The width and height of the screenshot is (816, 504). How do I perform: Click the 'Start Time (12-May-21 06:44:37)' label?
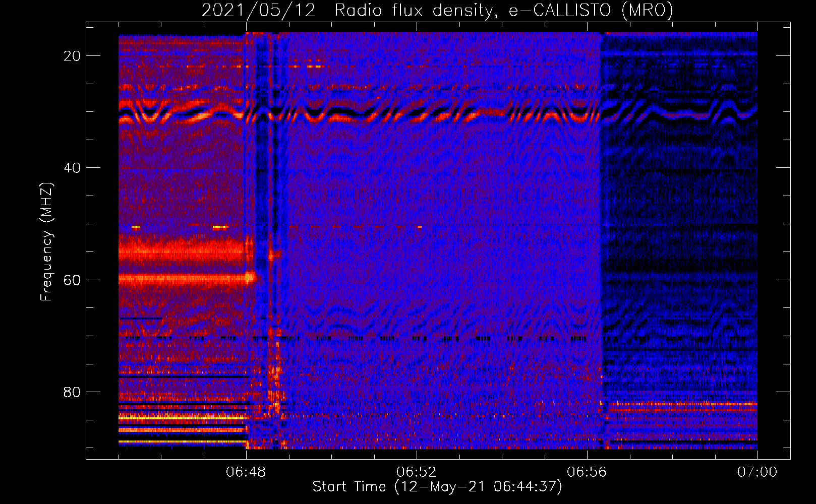[x=437, y=487]
